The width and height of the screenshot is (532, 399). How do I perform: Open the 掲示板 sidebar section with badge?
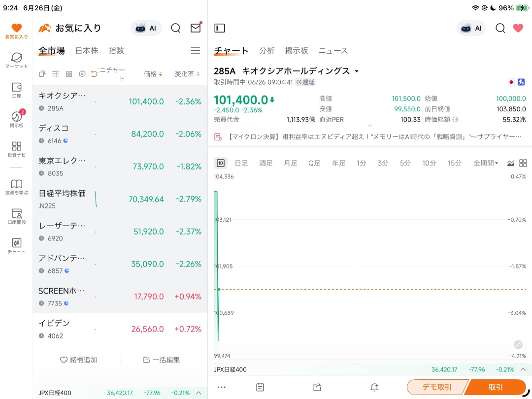tap(16, 119)
